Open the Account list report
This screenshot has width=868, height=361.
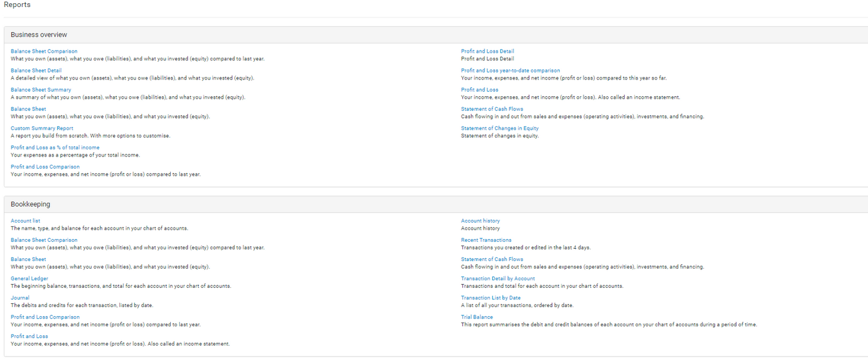click(25, 221)
